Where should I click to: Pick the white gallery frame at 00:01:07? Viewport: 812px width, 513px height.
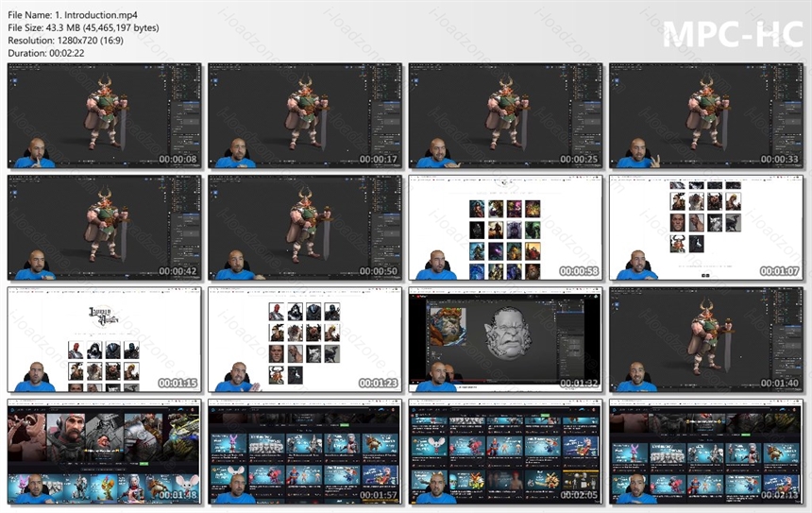pos(706,228)
